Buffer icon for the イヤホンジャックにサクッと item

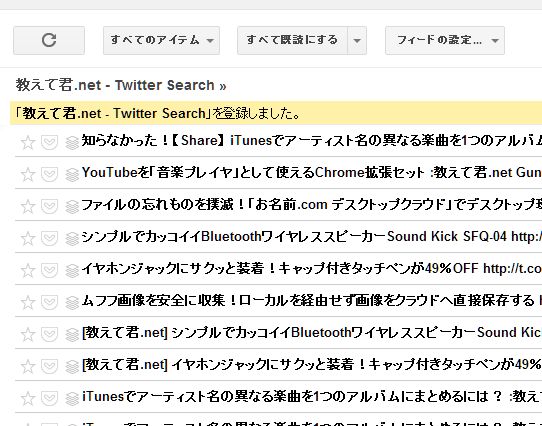[72, 270]
